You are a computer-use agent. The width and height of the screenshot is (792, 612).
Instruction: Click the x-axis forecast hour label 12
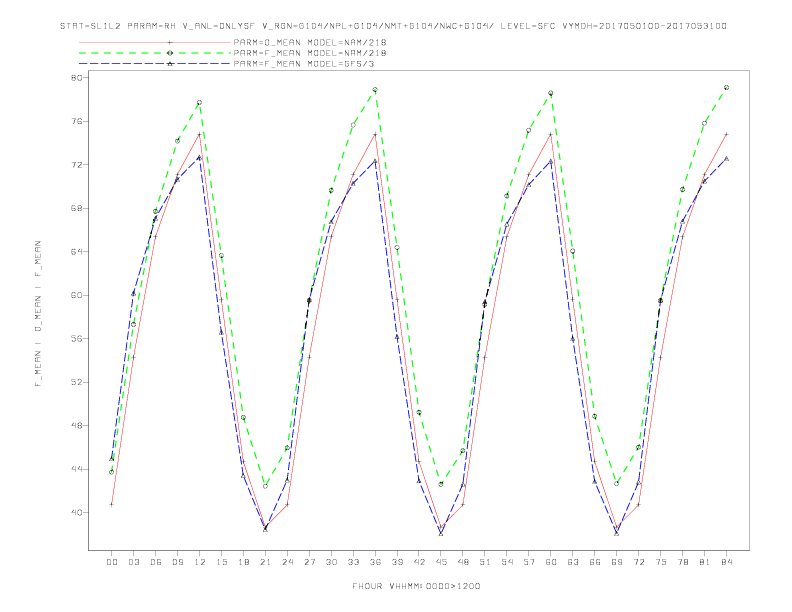coord(200,562)
